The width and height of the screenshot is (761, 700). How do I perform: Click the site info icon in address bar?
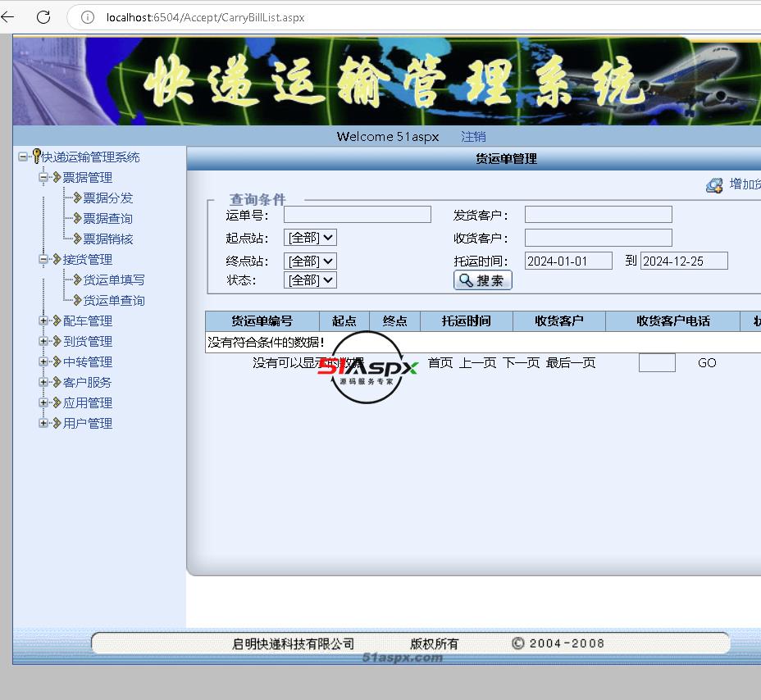pos(88,17)
